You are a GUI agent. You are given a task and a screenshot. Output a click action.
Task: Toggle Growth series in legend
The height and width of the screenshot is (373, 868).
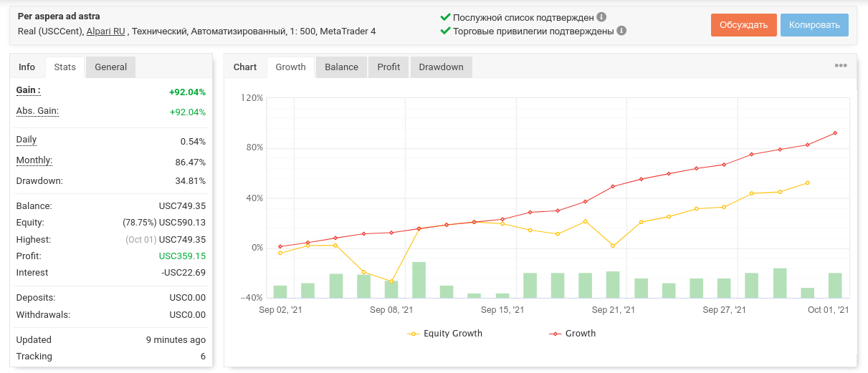point(573,334)
